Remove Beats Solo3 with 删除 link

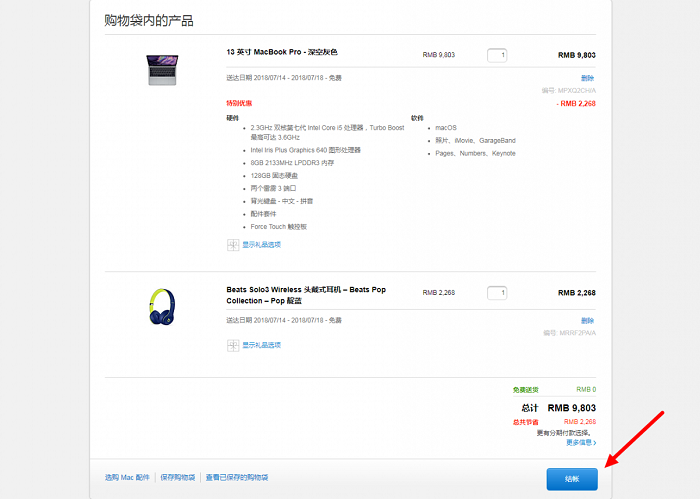(587, 320)
